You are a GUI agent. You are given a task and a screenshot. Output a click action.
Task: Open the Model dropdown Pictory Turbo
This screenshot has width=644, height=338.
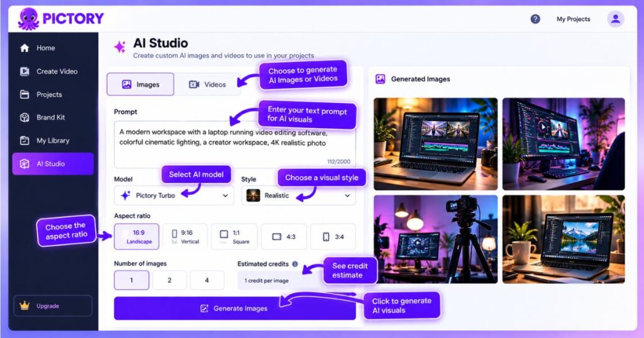pos(174,195)
